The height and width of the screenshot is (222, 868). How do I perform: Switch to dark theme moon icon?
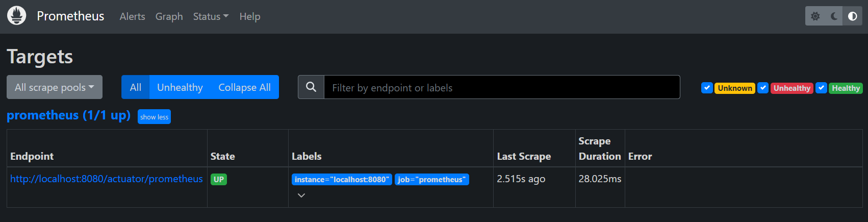pyautogui.click(x=834, y=16)
